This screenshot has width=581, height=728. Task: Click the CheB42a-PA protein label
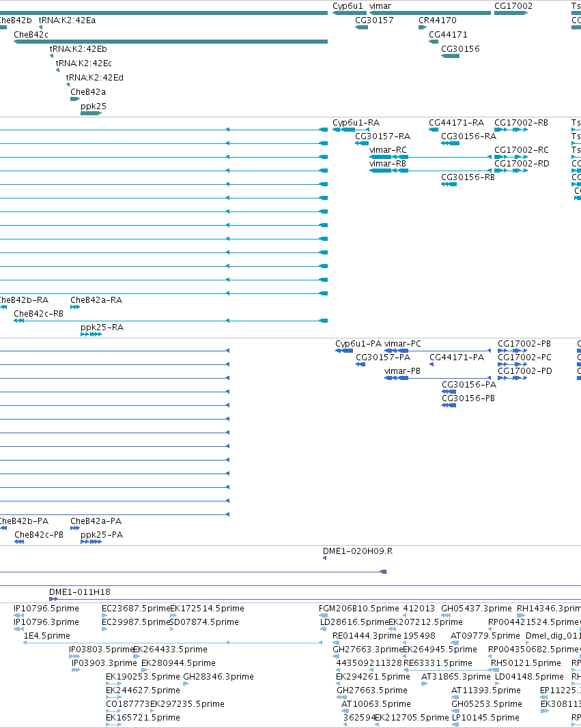point(96,521)
